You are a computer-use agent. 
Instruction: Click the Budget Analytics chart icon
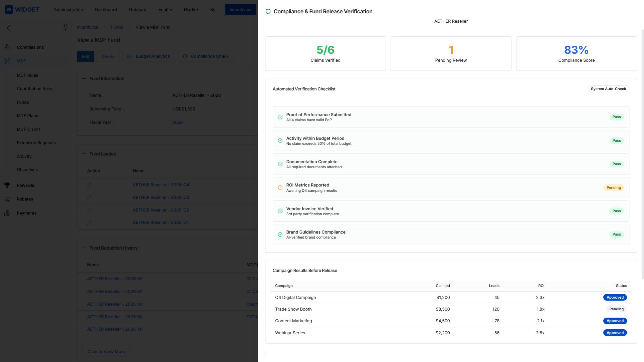[129, 56]
